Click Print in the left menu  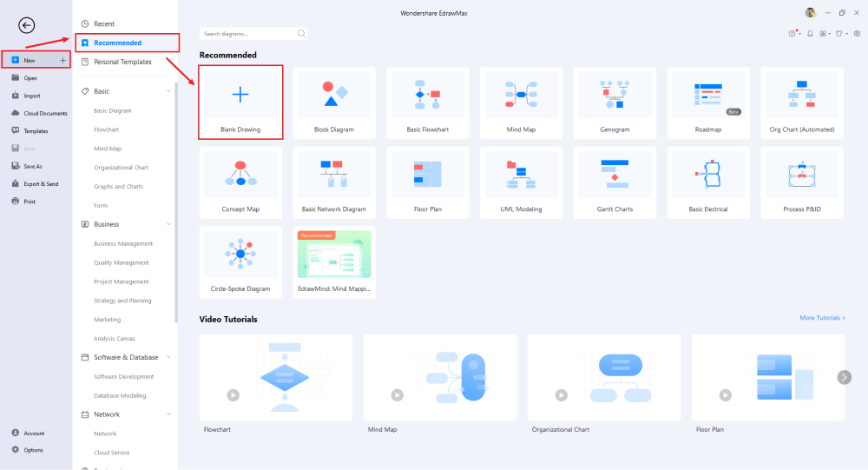pos(30,202)
